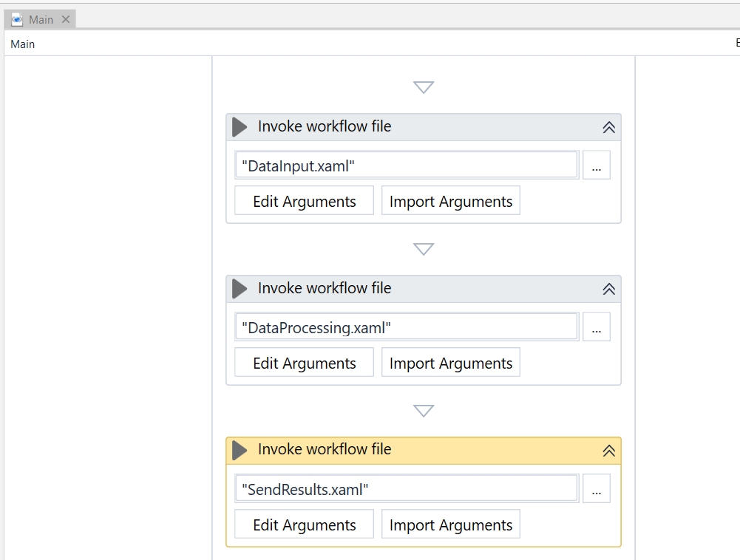Select the SendResults activity title bar
The image size is (740, 560).
click(x=444, y=450)
